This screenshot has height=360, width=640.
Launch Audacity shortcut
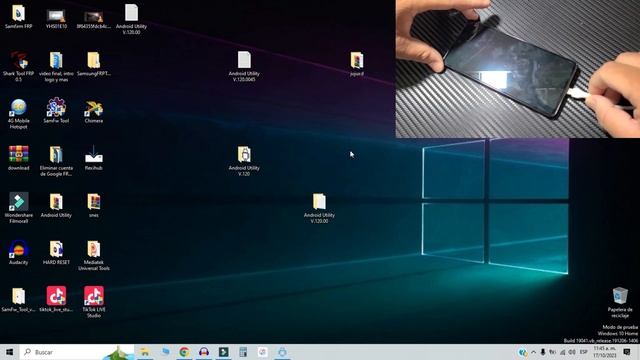tap(18, 253)
